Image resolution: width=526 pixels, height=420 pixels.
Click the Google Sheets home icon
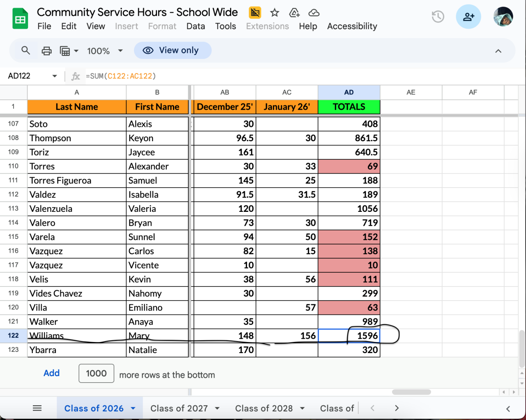tap(20, 19)
